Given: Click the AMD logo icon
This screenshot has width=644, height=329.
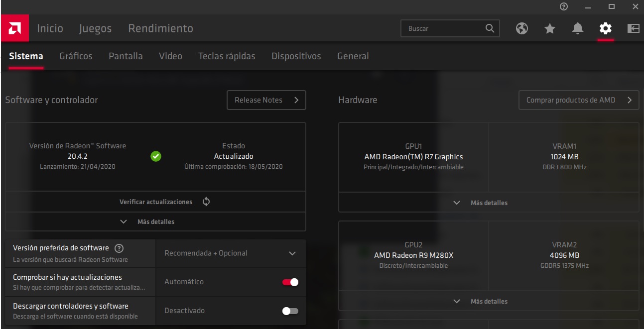Looking at the screenshot, I should [14, 28].
